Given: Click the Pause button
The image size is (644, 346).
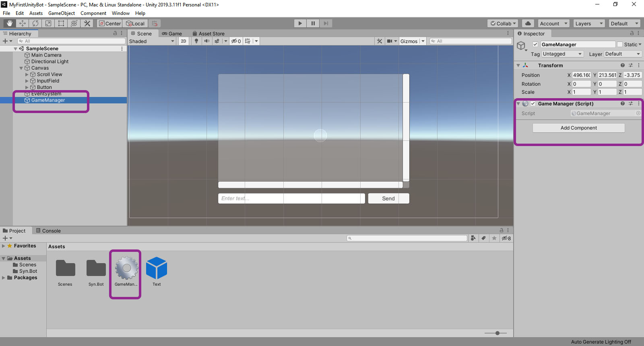Looking at the screenshot, I should (x=313, y=23).
